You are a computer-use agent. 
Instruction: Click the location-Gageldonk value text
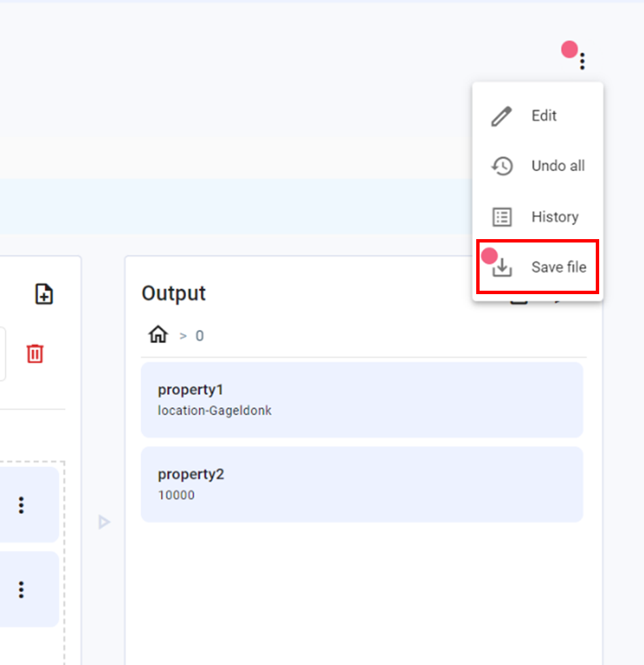point(215,410)
